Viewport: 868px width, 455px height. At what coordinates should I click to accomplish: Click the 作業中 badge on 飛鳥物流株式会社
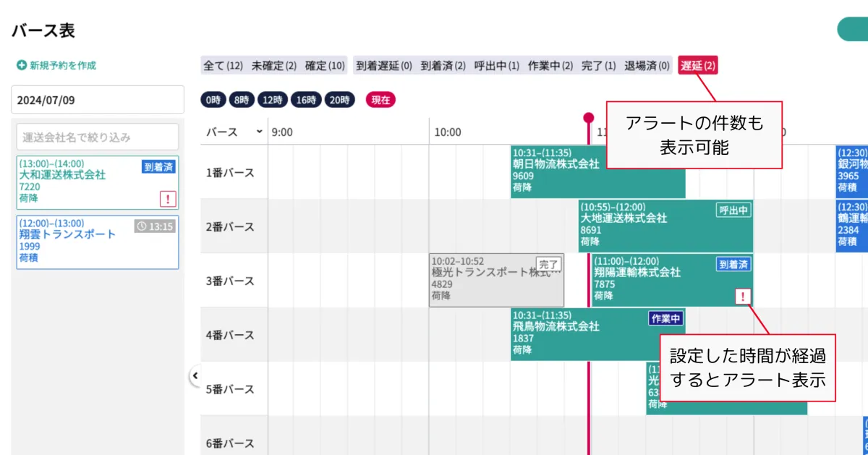coord(666,318)
